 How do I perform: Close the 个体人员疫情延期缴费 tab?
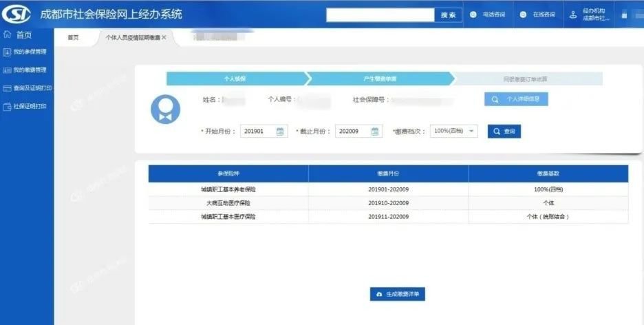[164, 37]
